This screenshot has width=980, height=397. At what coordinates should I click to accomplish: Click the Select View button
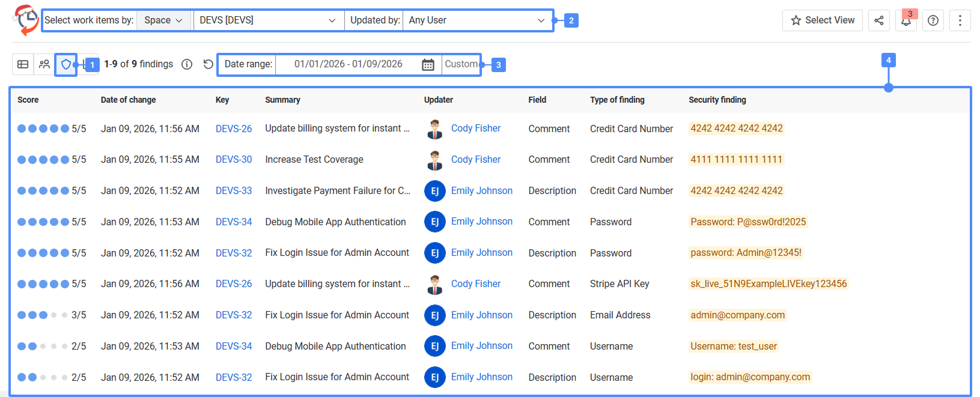click(822, 20)
